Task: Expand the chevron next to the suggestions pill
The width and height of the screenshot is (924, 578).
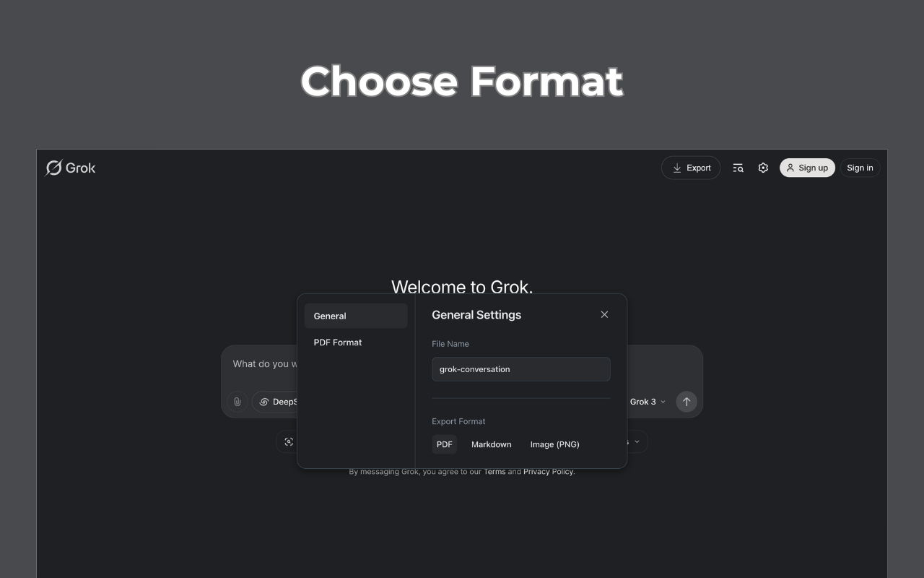Action: coord(636,441)
